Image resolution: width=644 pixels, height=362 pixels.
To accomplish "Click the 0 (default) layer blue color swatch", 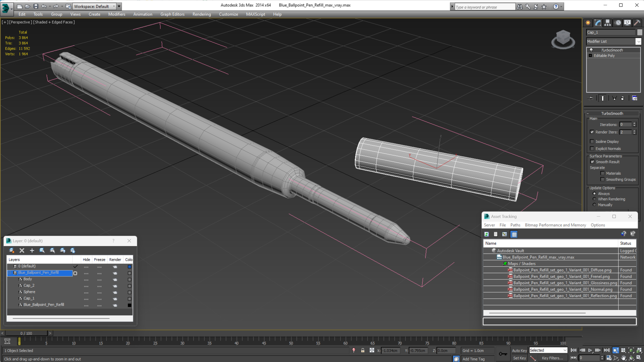I will tap(130, 267).
